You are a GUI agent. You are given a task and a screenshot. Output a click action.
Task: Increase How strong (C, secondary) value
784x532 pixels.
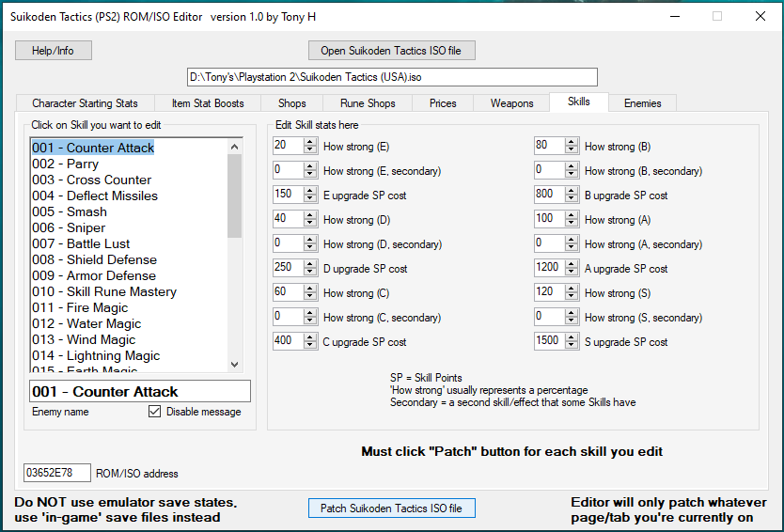(310, 314)
